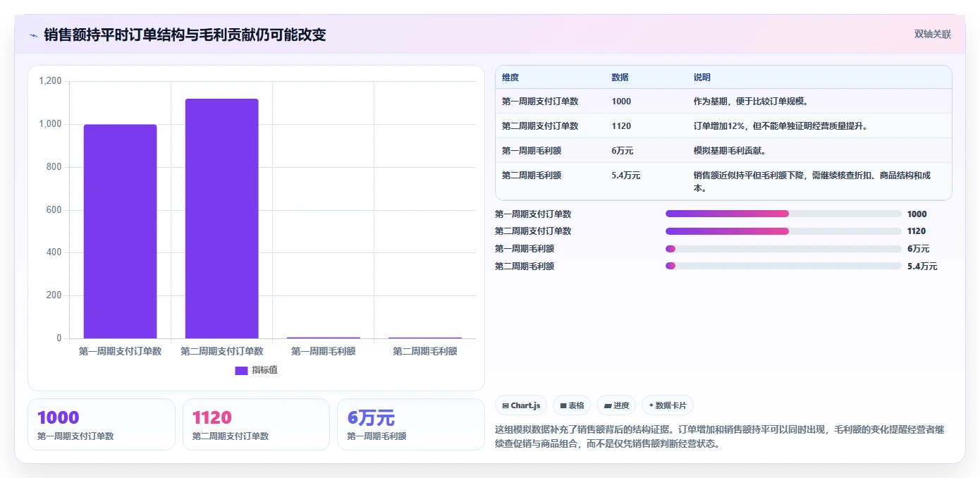980x478 pixels.
Task: Click the note 作为基期，便于比较订单规模。
Action: 751,101
